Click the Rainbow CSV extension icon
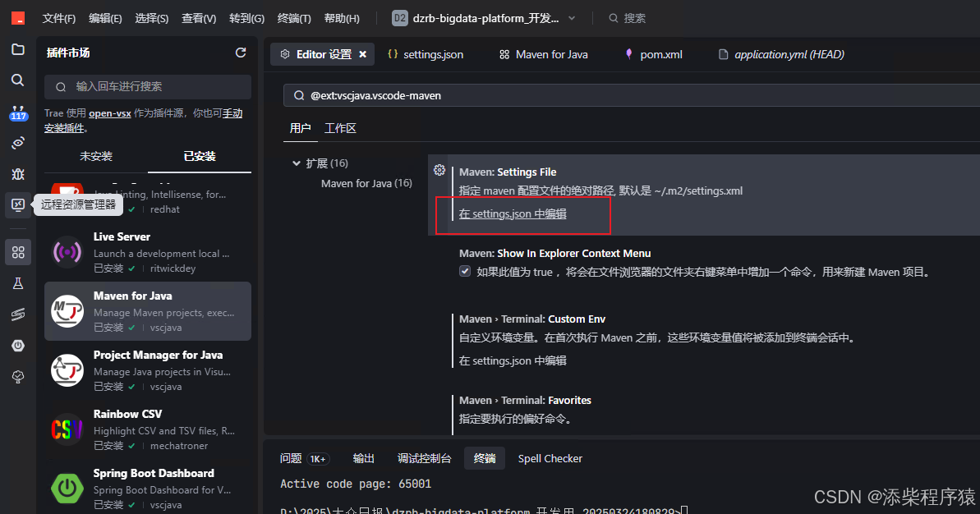Image resolution: width=980 pixels, height=514 pixels. (67, 429)
